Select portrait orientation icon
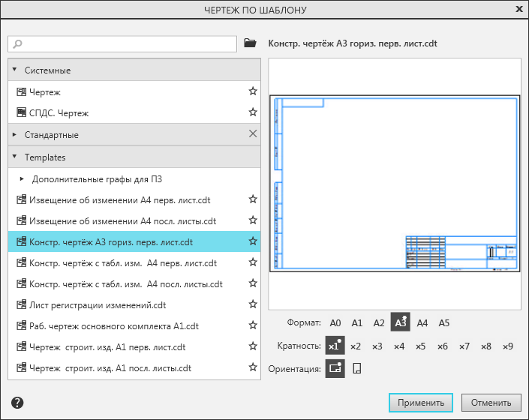 (x=357, y=368)
